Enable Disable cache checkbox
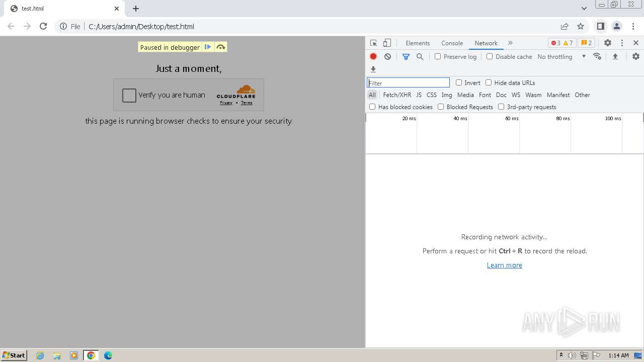 coord(490,56)
